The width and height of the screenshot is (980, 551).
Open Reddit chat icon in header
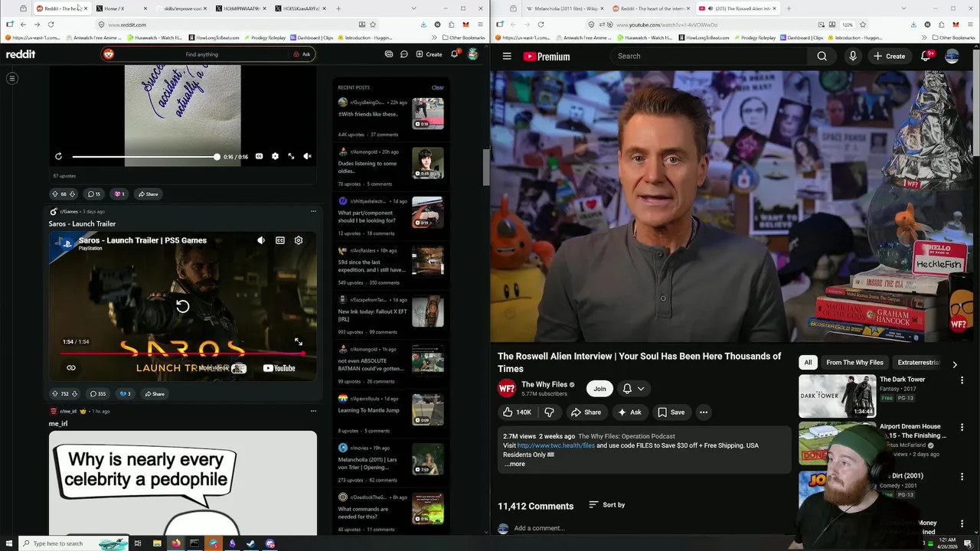(x=404, y=54)
